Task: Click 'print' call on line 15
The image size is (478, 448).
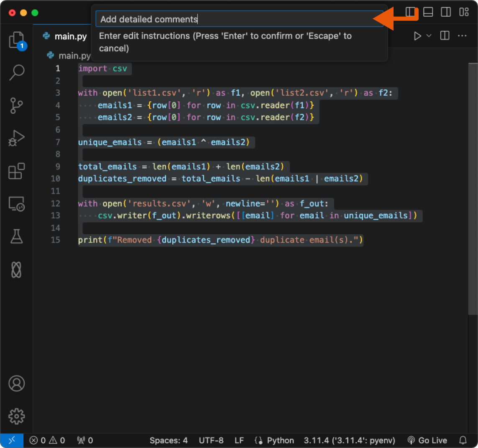Action: (x=90, y=240)
